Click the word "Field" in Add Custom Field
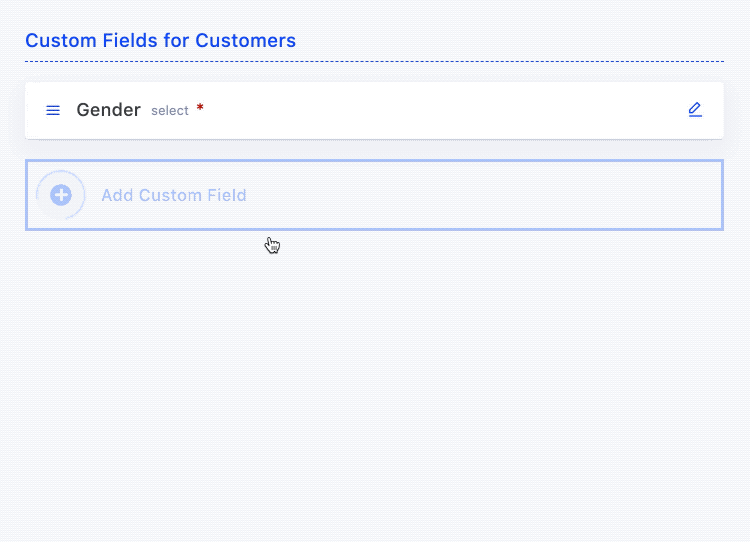 pyautogui.click(x=225, y=195)
